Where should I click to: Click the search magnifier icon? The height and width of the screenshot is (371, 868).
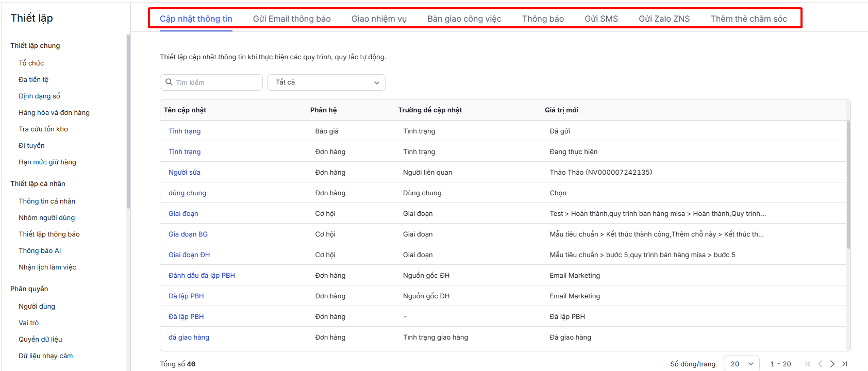[x=169, y=82]
